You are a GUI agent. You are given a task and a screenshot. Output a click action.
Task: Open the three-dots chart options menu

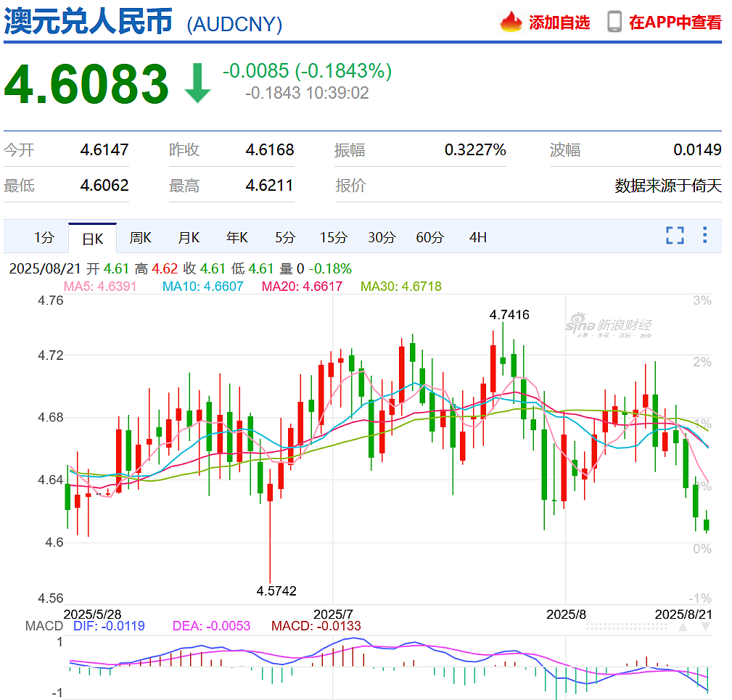704,235
